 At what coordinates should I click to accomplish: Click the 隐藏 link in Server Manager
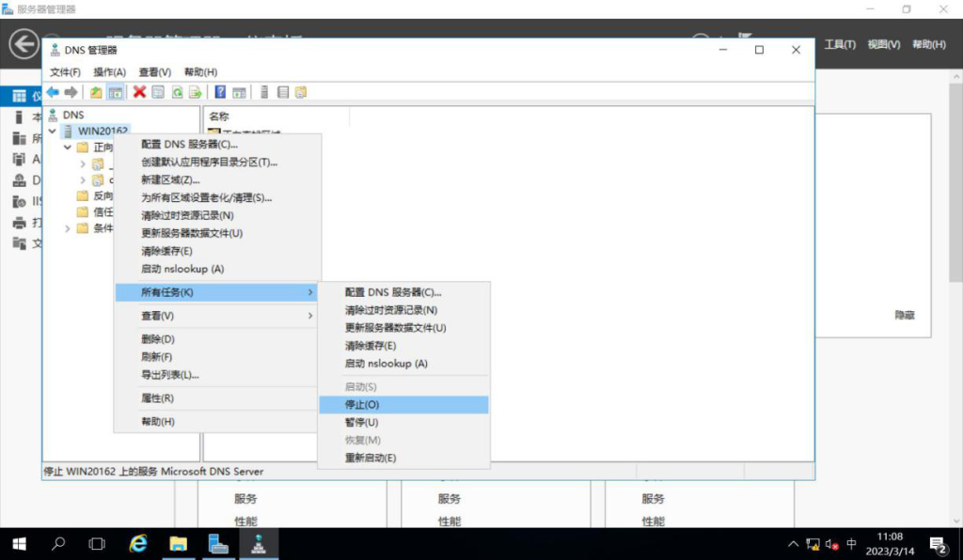(x=905, y=315)
